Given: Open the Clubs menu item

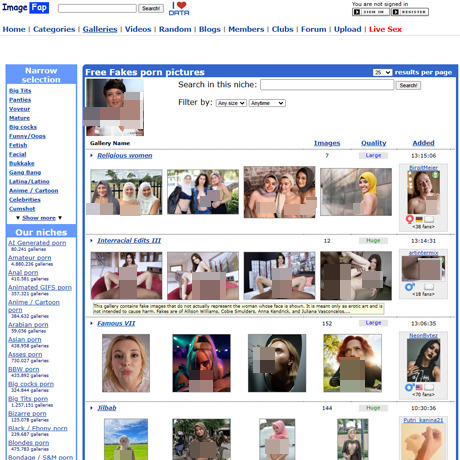Looking at the screenshot, I should 282,29.
